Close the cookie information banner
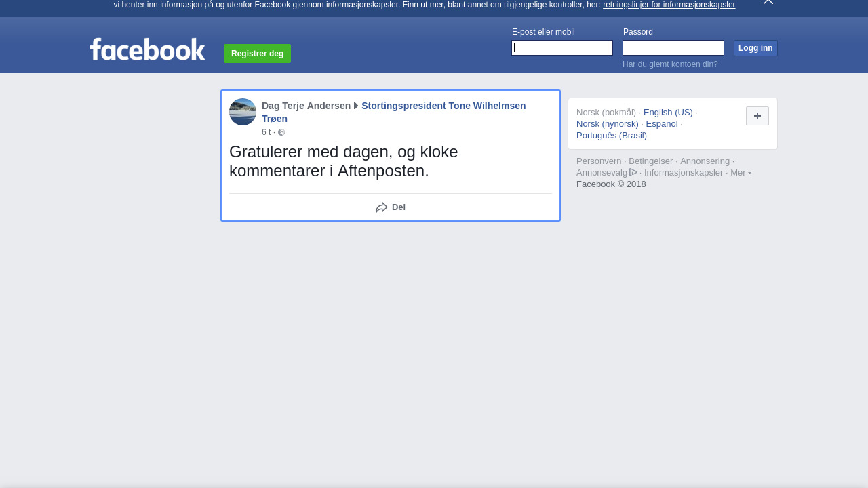The height and width of the screenshot is (488, 868). 768,2
